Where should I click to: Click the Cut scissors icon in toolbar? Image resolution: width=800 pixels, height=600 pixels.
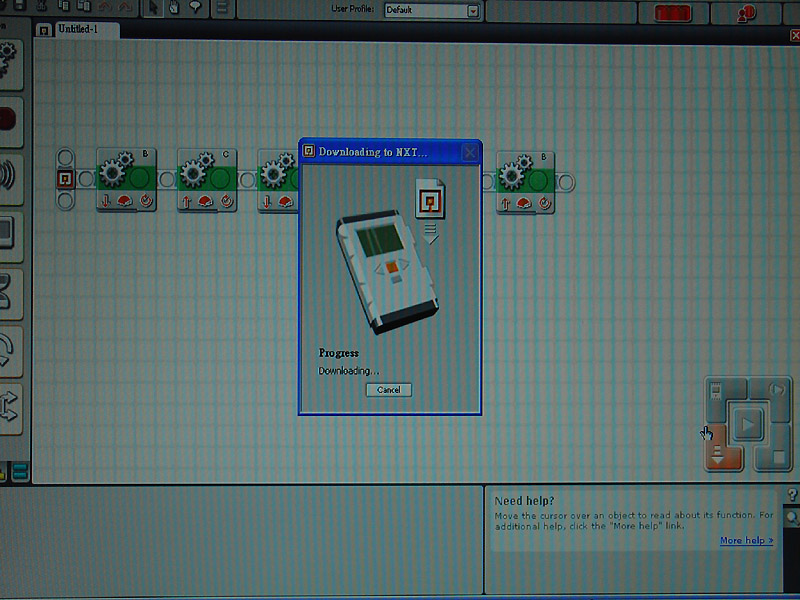click(43, 6)
